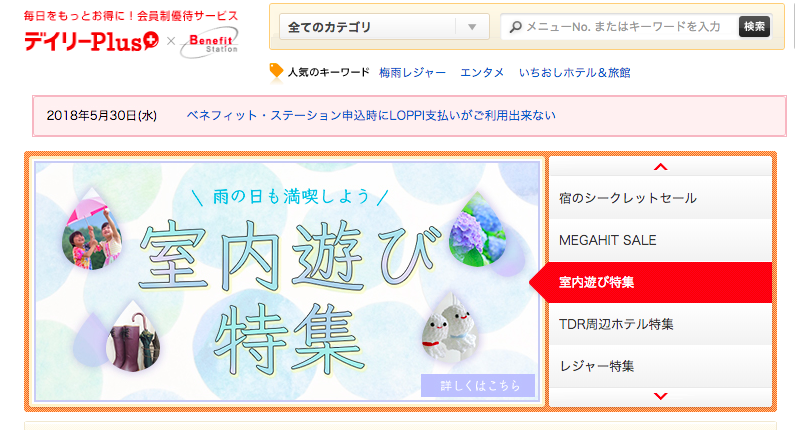Click the magnifying glass search icon
The width and height of the screenshot is (795, 430).
(x=516, y=27)
